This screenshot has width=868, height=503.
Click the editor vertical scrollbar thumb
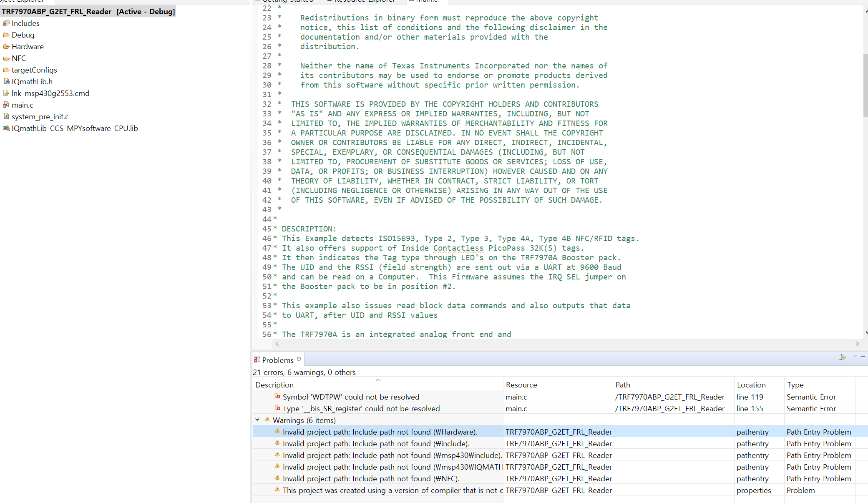pyautogui.click(x=865, y=86)
